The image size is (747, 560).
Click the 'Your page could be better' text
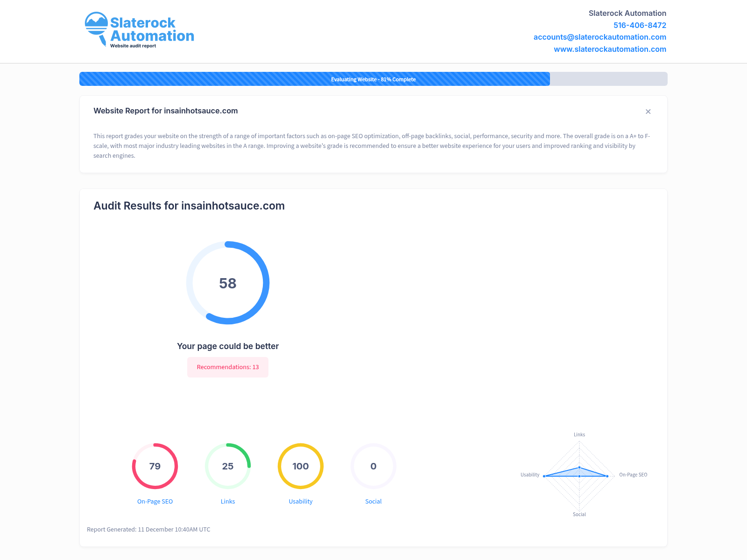(x=228, y=346)
